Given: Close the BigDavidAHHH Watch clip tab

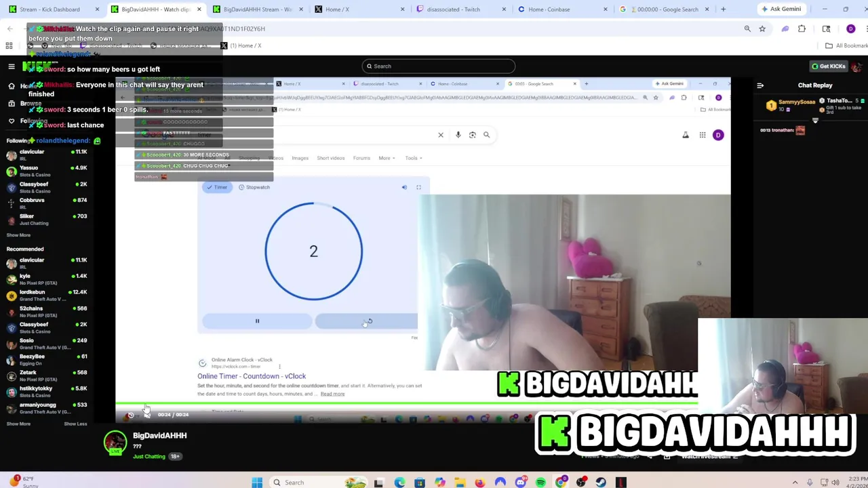Looking at the screenshot, I should click(199, 9).
